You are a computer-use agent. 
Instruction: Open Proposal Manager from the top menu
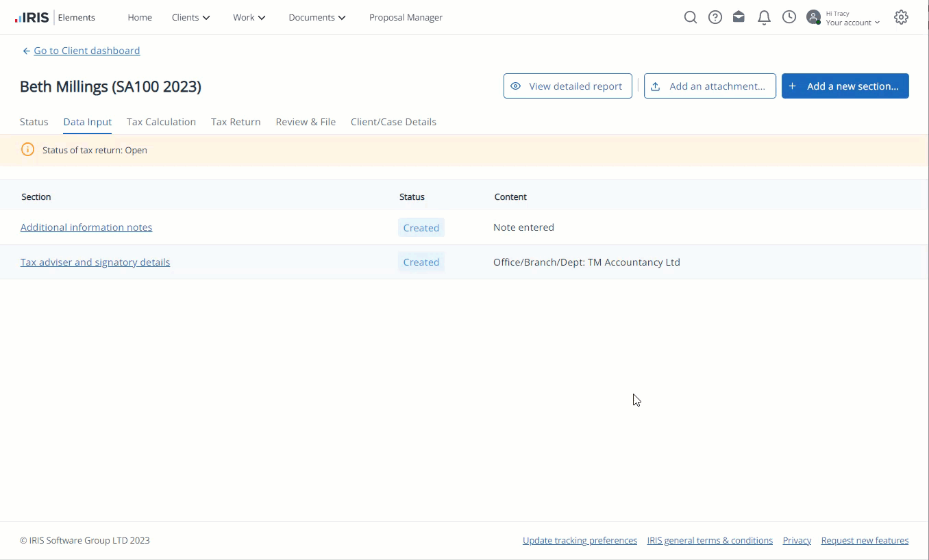[x=406, y=17]
